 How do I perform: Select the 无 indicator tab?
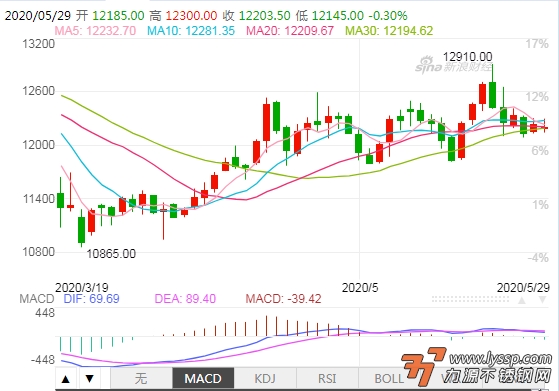(x=141, y=379)
